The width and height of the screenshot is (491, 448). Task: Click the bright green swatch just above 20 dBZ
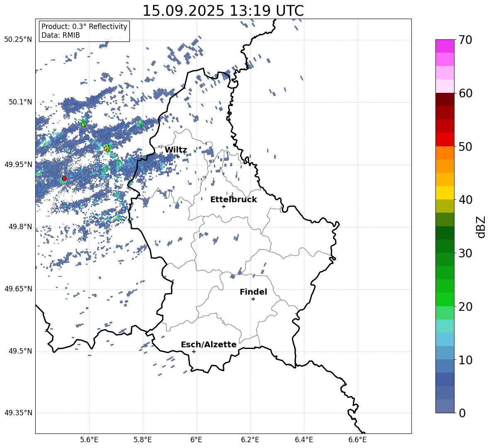[x=445, y=299]
